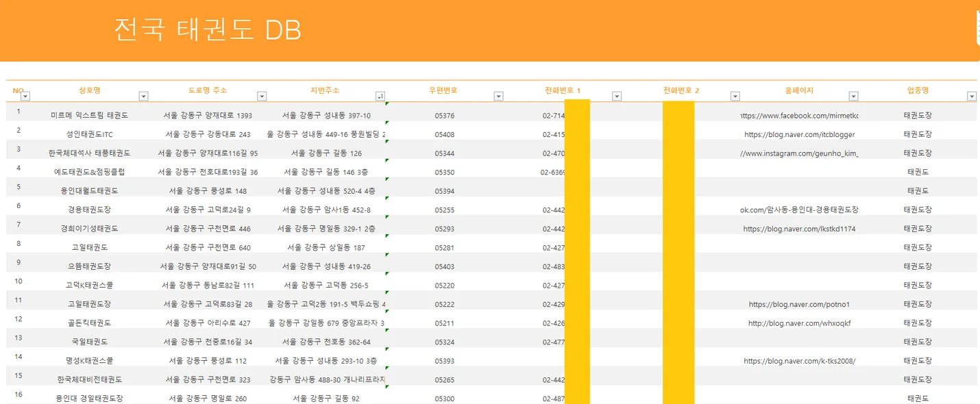Open the 상호명 column filter dropdown
The height and width of the screenshot is (404, 980).
click(143, 96)
